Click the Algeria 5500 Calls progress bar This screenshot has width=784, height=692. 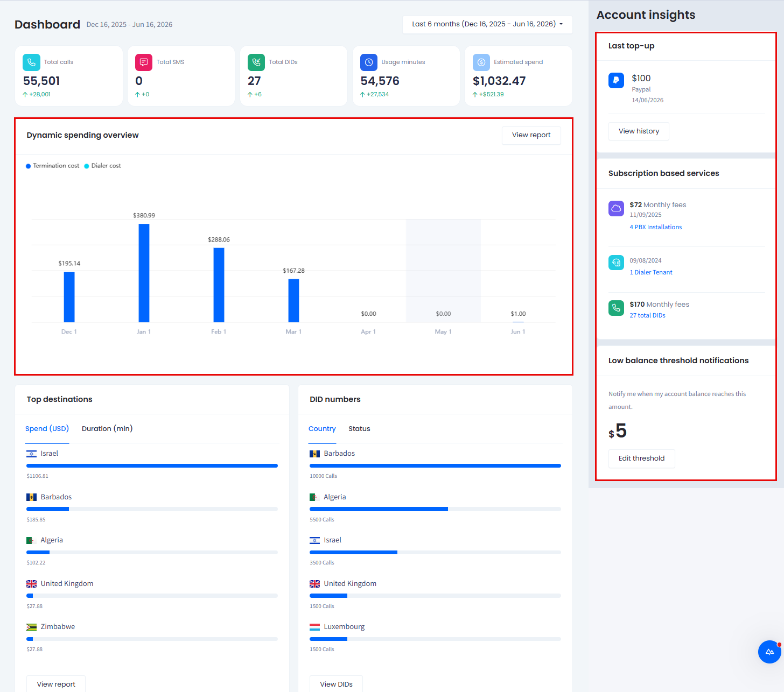[435, 509]
